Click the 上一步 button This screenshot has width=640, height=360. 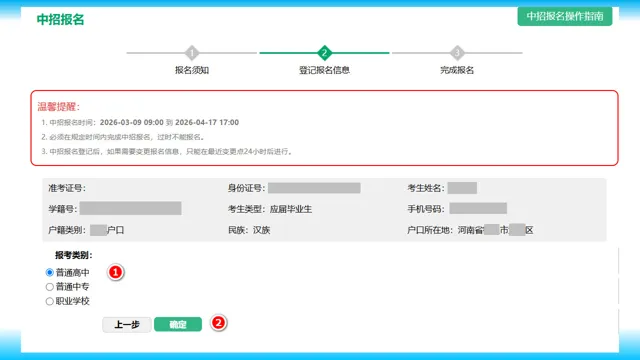click(127, 324)
